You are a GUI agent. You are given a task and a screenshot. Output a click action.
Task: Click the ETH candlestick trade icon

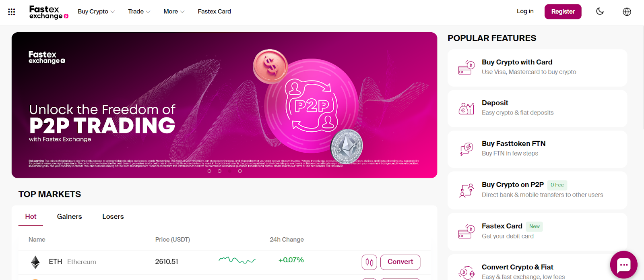point(369,262)
